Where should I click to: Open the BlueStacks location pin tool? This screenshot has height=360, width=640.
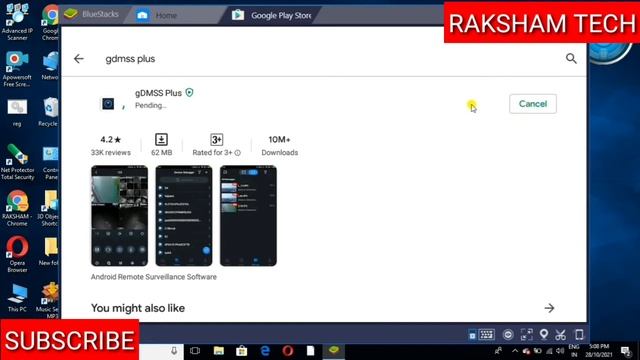pyautogui.click(x=544, y=335)
